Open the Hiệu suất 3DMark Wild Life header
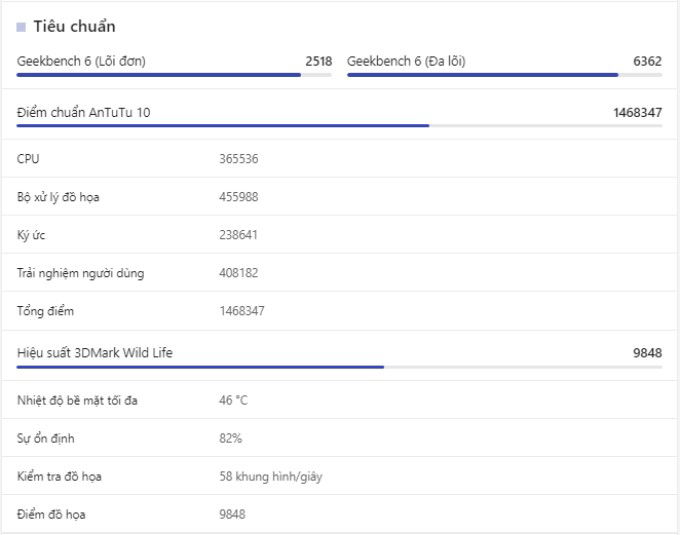This screenshot has width=680, height=535. pyautogui.click(x=339, y=353)
